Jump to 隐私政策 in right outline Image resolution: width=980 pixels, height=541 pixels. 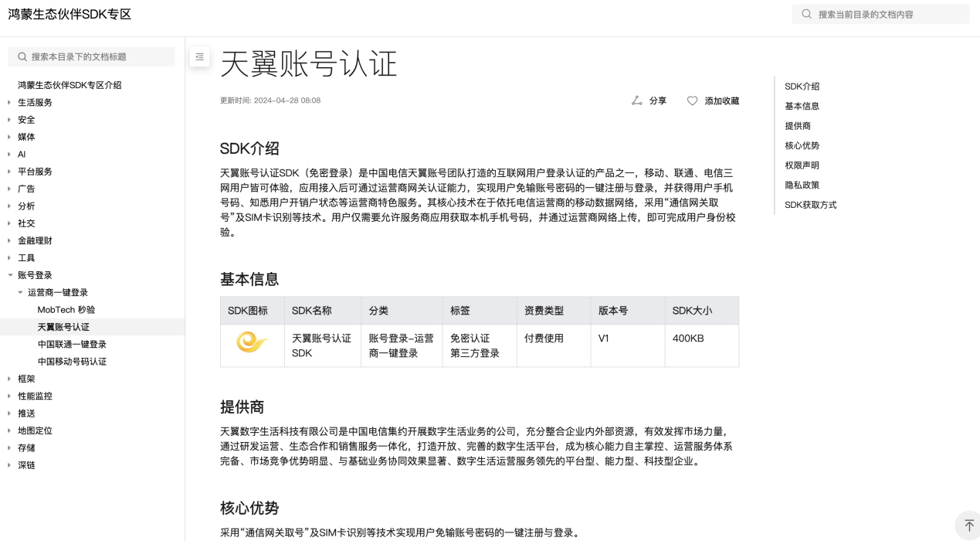(x=802, y=185)
